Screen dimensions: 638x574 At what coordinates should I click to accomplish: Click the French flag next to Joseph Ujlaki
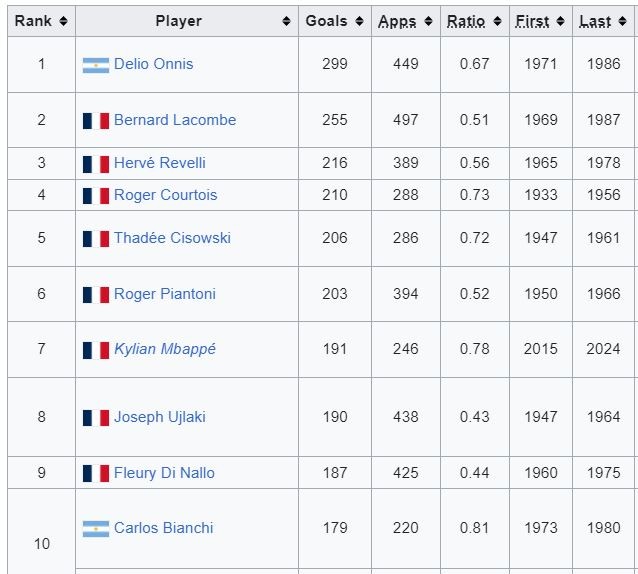[x=96, y=418]
